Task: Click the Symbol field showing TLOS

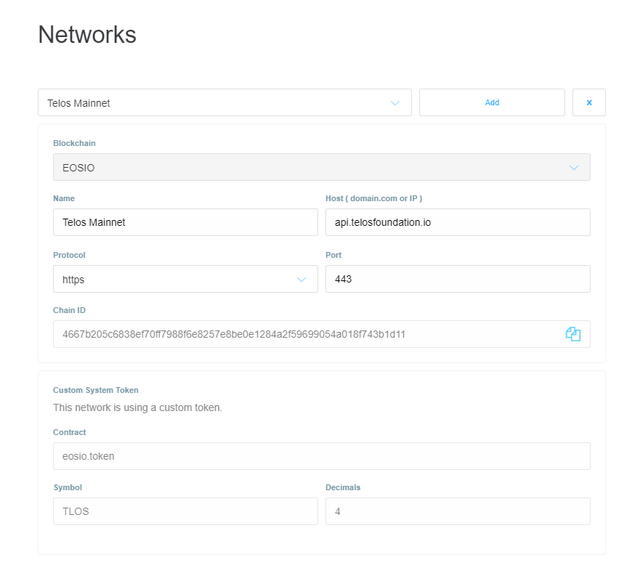Action: [x=185, y=511]
